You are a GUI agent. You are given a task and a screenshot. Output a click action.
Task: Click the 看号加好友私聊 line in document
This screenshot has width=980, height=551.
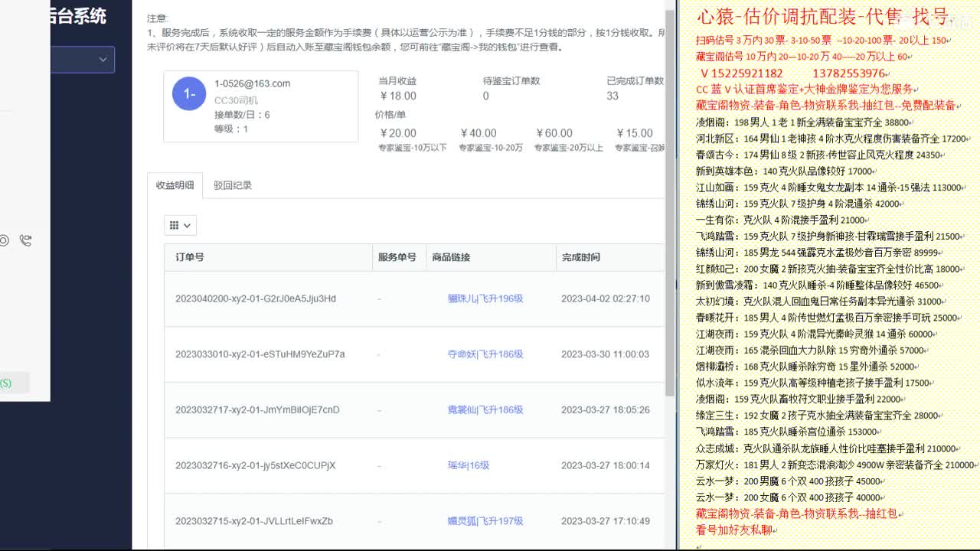(x=735, y=530)
